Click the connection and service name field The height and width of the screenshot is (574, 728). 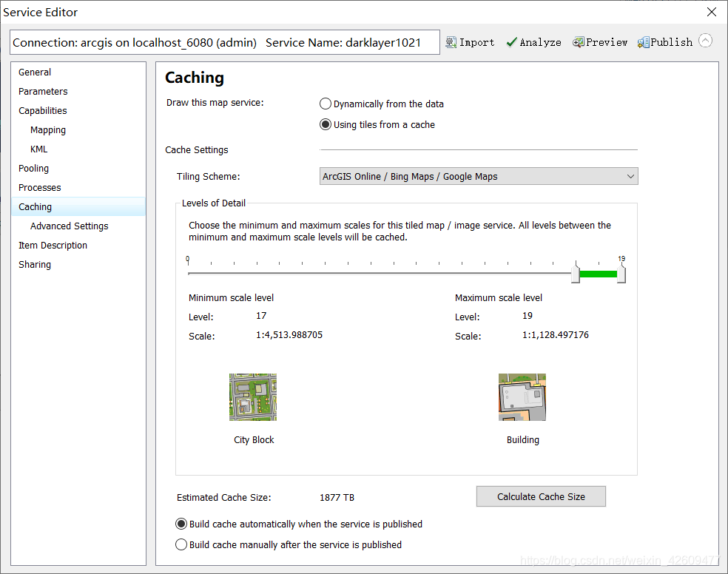pyautogui.click(x=225, y=42)
